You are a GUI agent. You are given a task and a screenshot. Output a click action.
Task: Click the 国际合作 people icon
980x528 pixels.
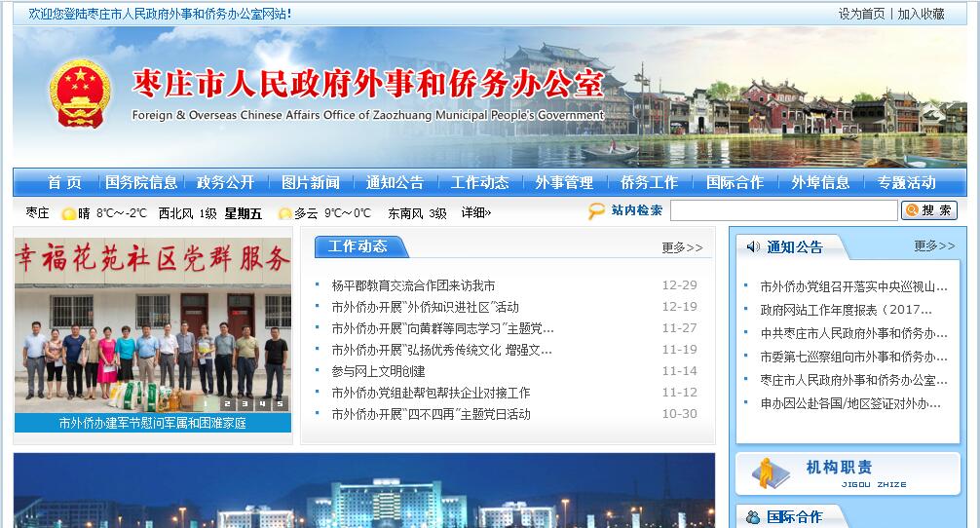[752, 517]
